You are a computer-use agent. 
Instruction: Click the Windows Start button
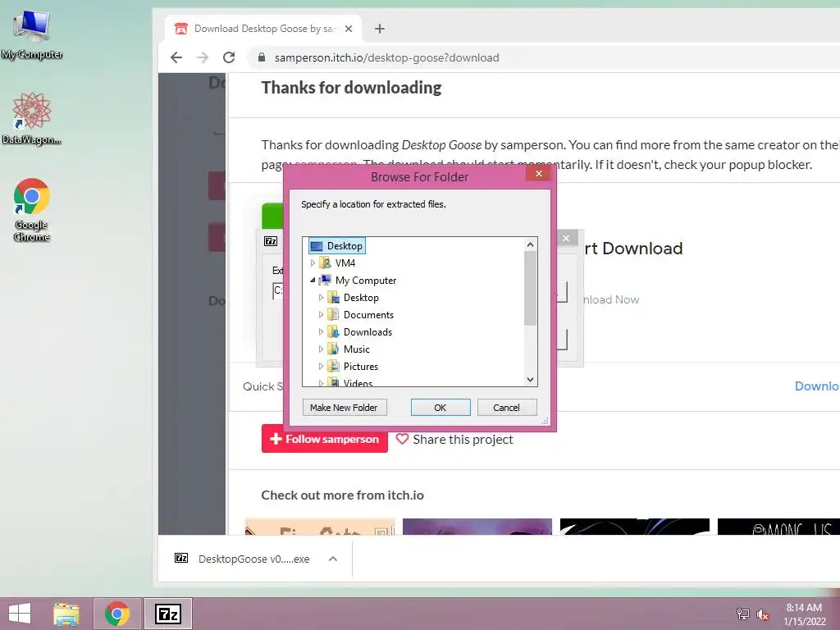pyautogui.click(x=20, y=614)
